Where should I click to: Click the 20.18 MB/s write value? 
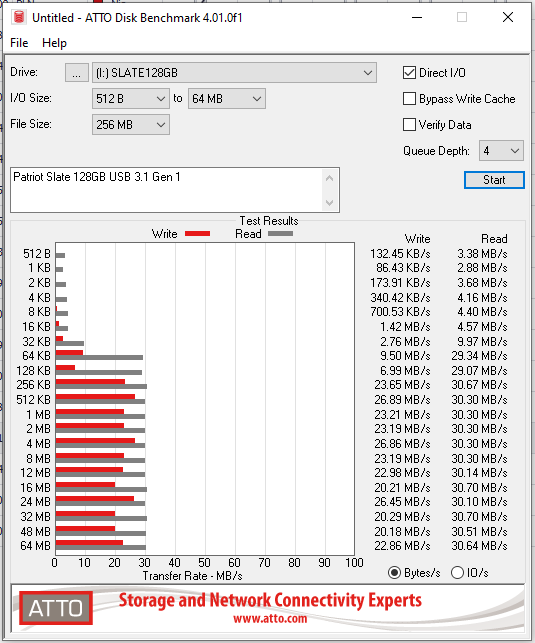pos(402,531)
